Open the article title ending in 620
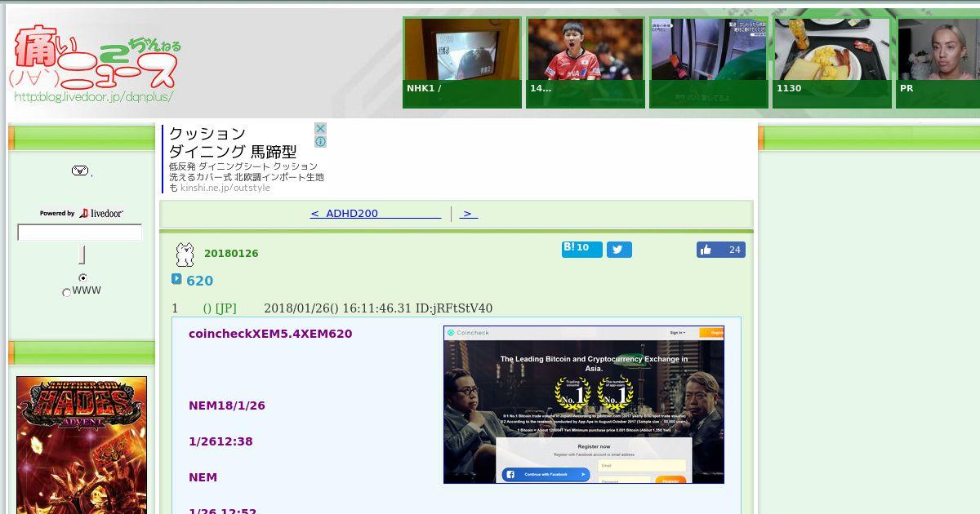980x514 pixels. (200, 281)
